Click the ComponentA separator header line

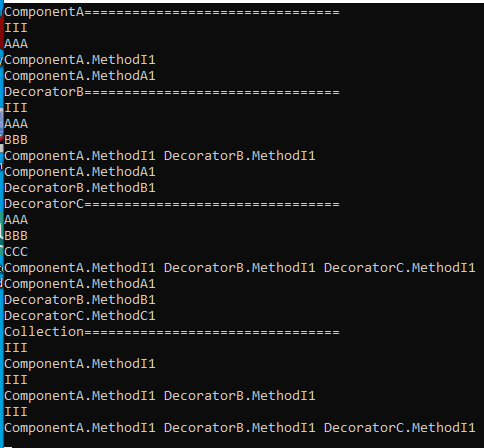[172, 12]
